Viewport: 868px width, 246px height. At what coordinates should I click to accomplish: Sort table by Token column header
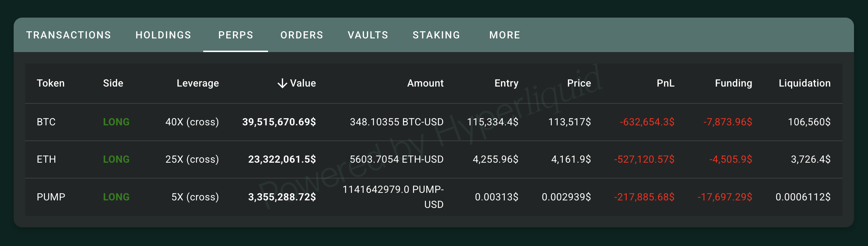51,83
